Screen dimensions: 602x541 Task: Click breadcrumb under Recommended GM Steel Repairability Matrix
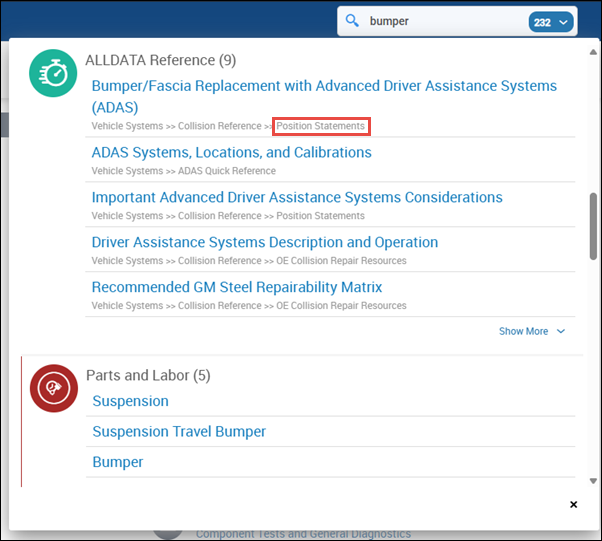249,306
